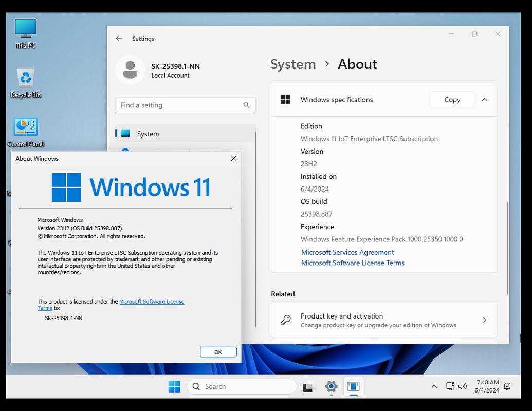
Task: Open Microsoft Software License Terms in Settings
Action: pos(353,263)
